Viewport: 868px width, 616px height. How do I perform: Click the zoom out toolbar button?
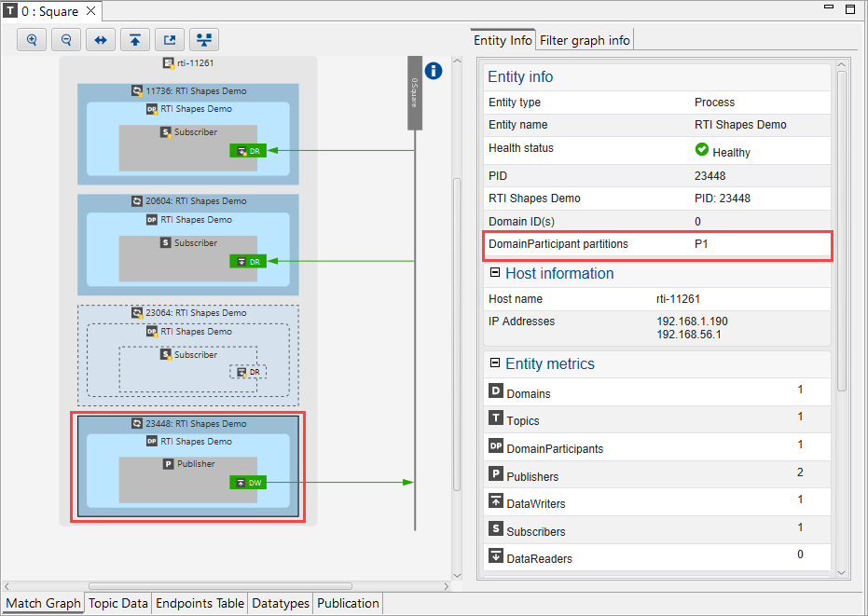pyautogui.click(x=66, y=40)
